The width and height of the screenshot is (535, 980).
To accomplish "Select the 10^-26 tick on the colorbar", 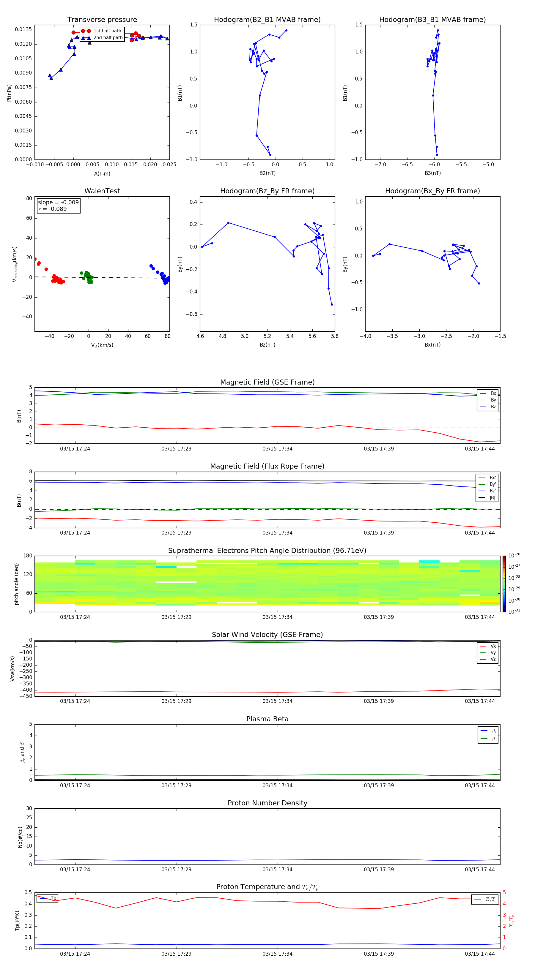I will click(514, 555).
